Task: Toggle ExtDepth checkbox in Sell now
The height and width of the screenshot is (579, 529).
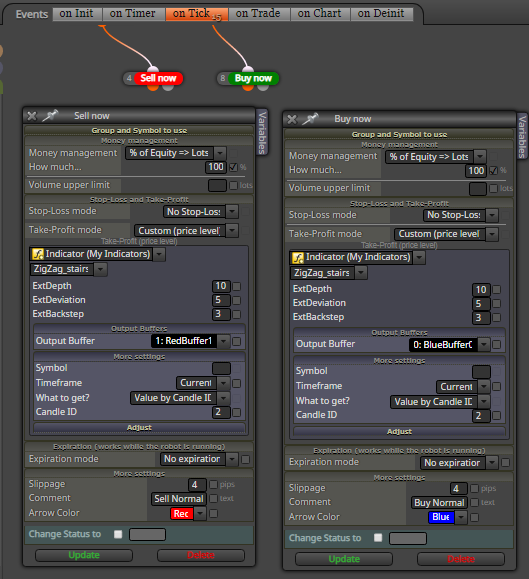Action: click(237, 287)
